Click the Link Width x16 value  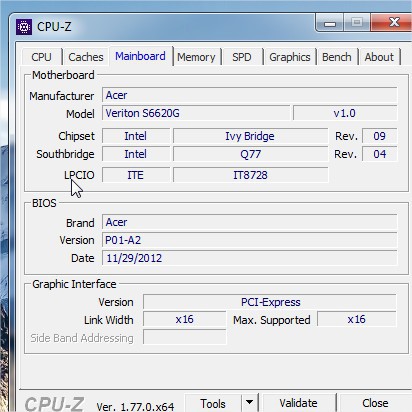[x=185, y=319]
